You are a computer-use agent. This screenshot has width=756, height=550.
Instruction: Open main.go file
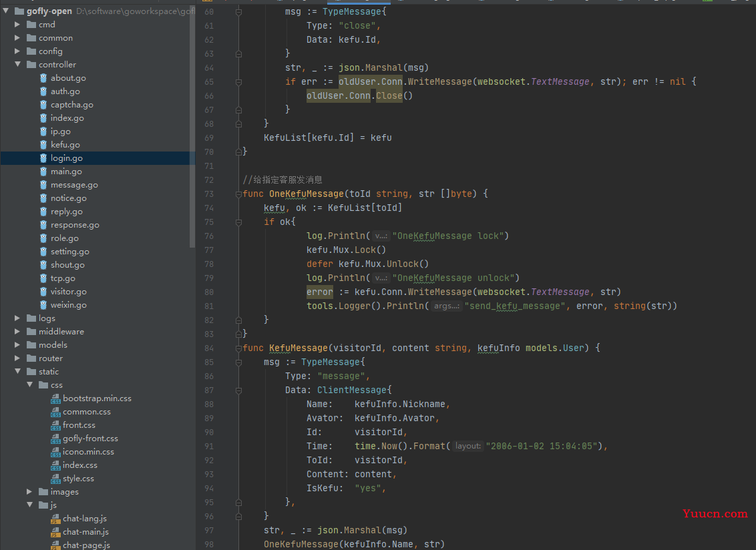(x=66, y=171)
